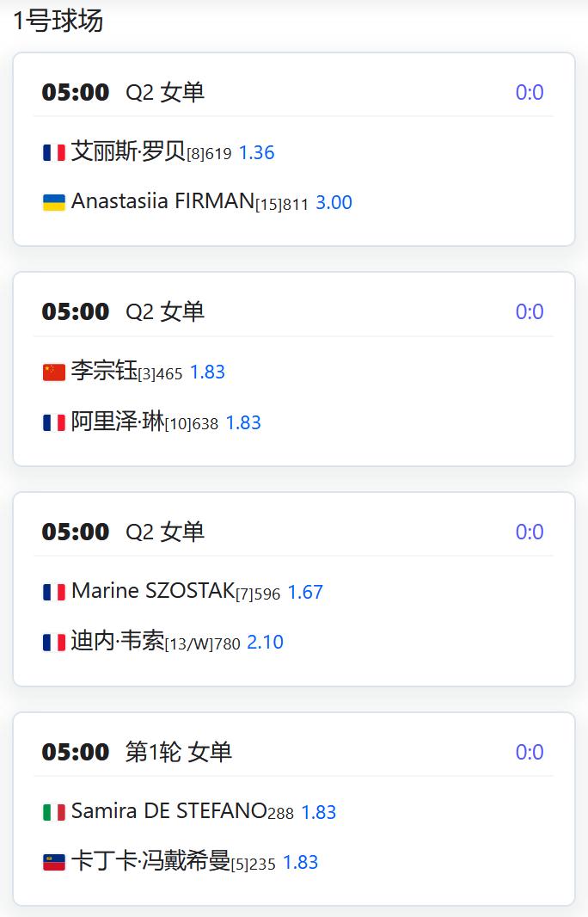Open player 李宗钰's name link
The image size is (588, 917).
click(x=104, y=371)
